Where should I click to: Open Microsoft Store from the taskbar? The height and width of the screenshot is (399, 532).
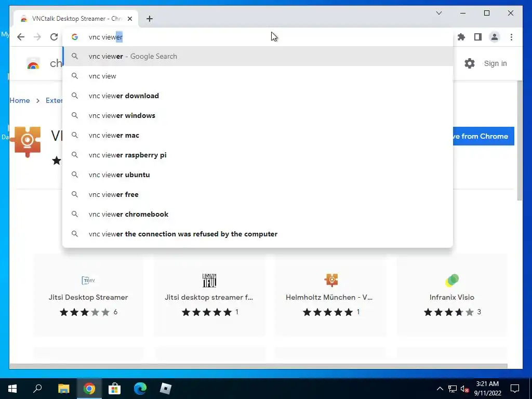click(115, 388)
